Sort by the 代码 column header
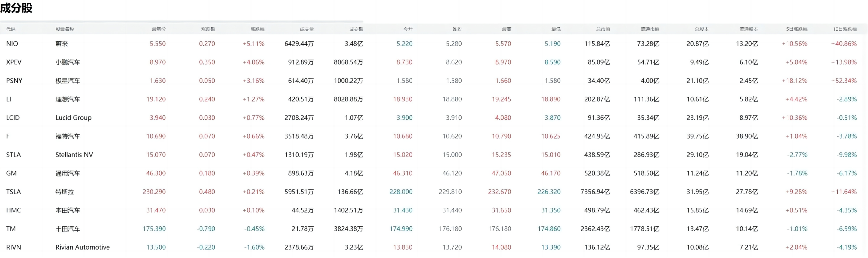This screenshot has width=868, height=258. pos(11,29)
